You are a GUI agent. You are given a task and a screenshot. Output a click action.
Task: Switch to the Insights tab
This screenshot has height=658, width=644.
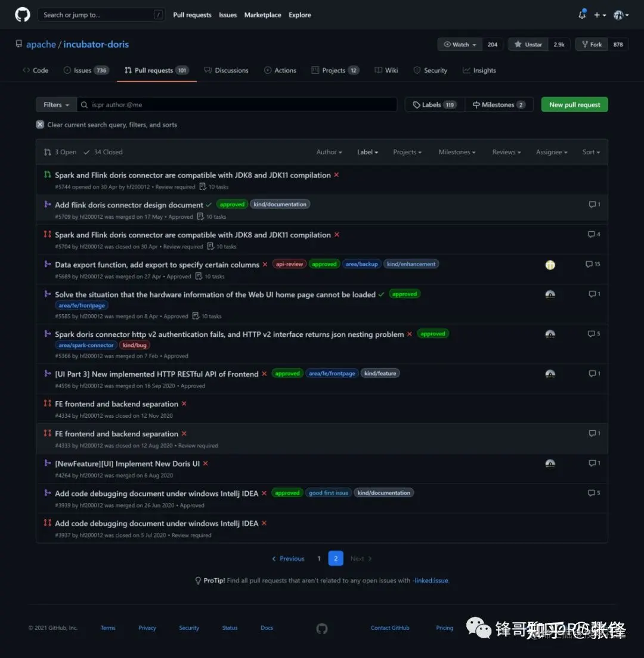(x=479, y=70)
